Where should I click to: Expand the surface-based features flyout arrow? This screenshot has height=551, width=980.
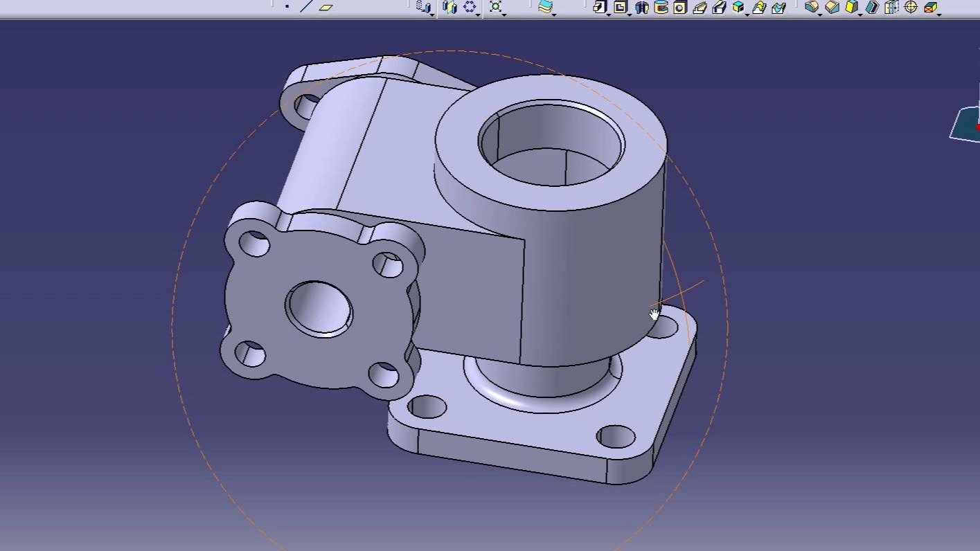(x=554, y=15)
